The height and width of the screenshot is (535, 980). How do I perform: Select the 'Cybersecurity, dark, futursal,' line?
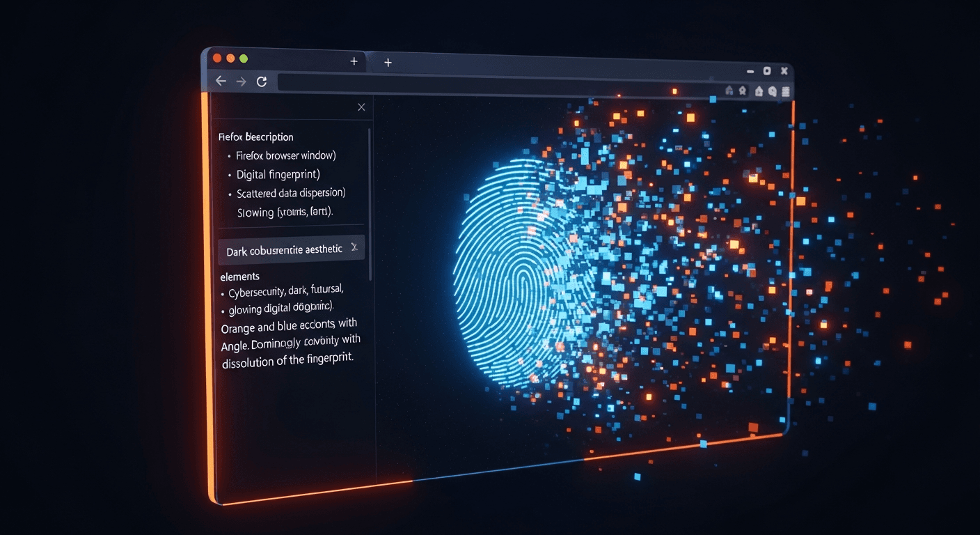[286, 293]
